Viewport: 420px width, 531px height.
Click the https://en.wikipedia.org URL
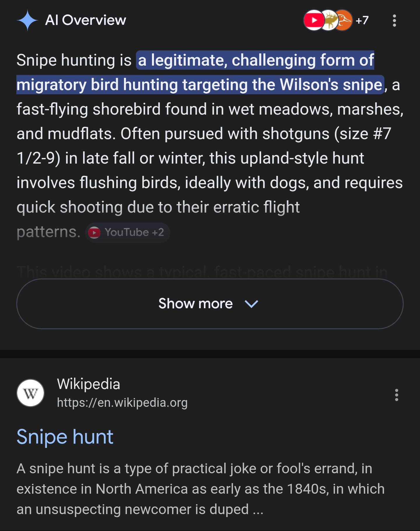[122, 402]
